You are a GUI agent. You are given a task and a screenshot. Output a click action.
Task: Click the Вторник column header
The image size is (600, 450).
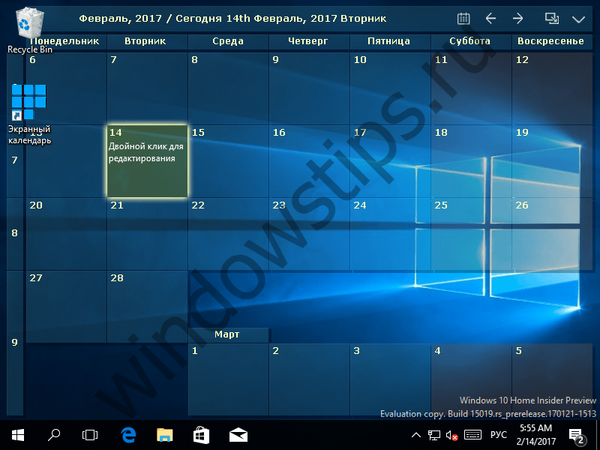point(145,41)
